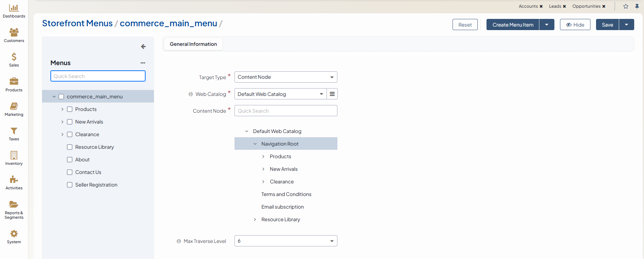Screen dimensions: 644x259
Task: Click the star favorite icon
Action: tap(626, 6)
